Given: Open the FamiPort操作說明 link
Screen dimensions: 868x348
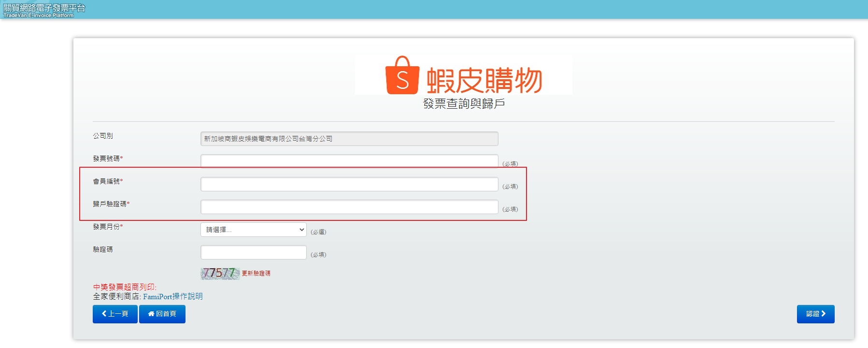Looking at the screenshot, I should pyautogui.click(x=172, y=296).
